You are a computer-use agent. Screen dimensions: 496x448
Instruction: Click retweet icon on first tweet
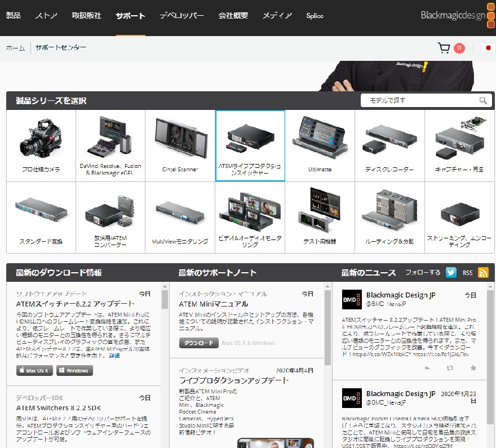[x=450, y=368]
